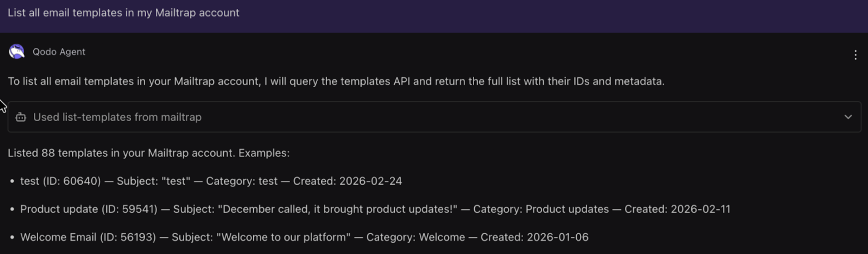The height and width of the screenshot is (254, 868).
Task: Expand the list-templates tool call chevron
Action: click(x=848, y=117)
